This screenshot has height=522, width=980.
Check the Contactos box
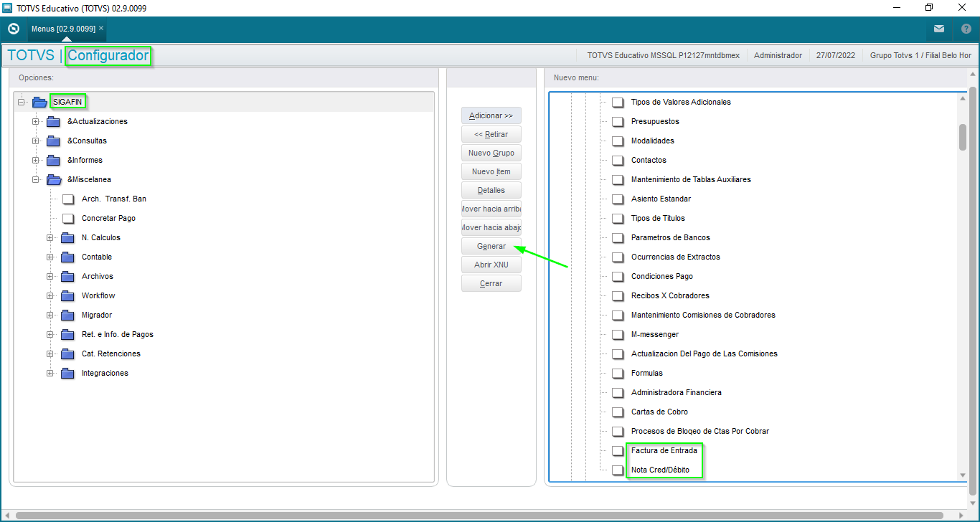[x=618, y=160]
